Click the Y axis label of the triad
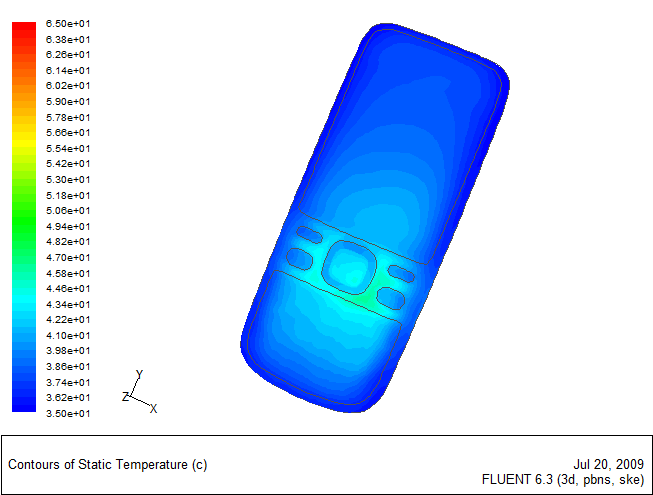This screenshot has height=495, width=653. point(140,374)
